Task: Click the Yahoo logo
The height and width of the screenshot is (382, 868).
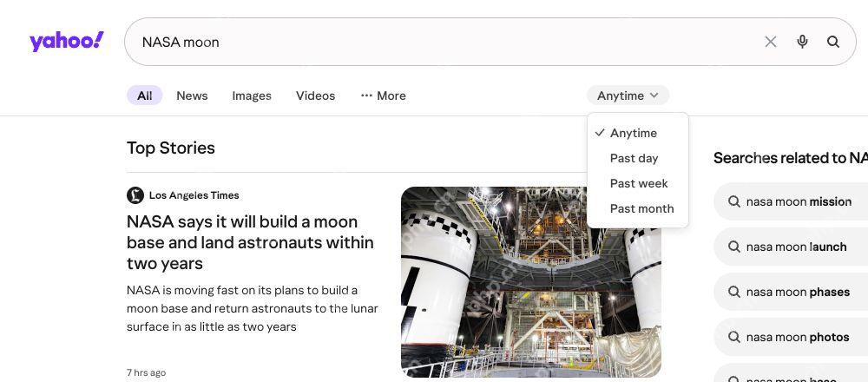Action: pos(67,42)
